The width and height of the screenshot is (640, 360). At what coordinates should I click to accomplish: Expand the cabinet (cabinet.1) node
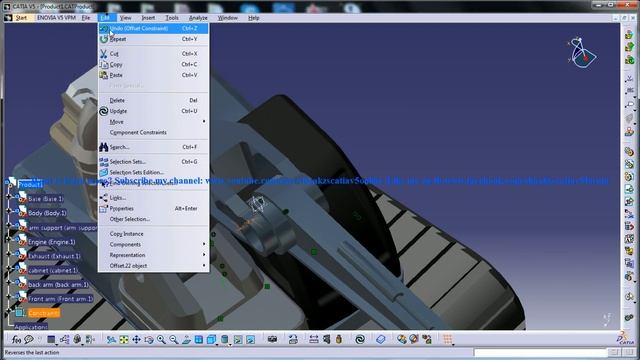(x=9, y=268)
